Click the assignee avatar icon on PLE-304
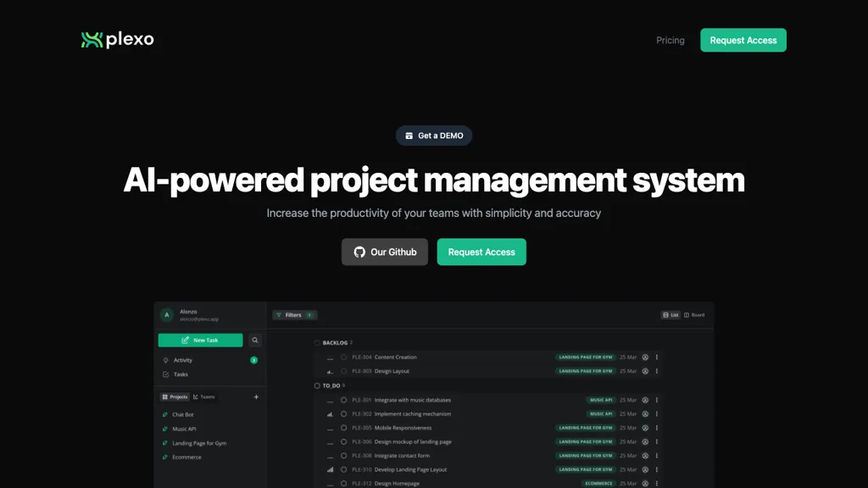This screenshot has height=488, width=868. 645,358
